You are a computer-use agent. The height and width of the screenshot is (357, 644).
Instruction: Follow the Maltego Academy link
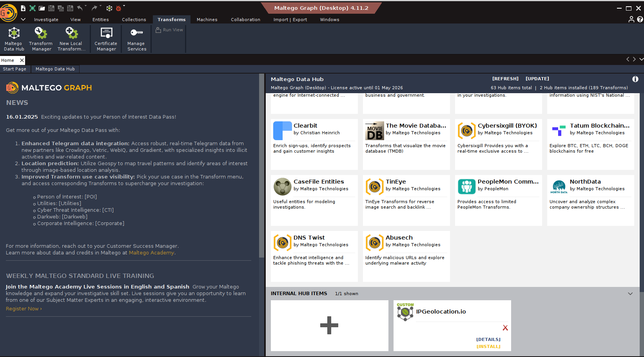[x=151, y=253]
